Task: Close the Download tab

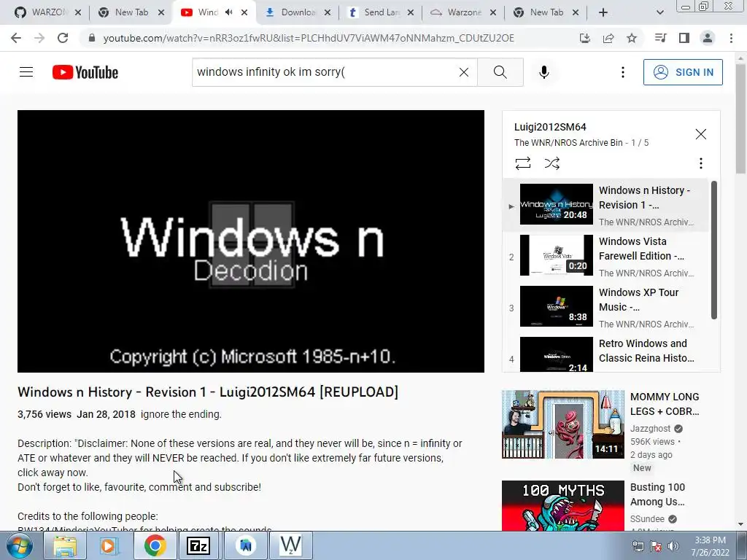Action: coord(328,12)
